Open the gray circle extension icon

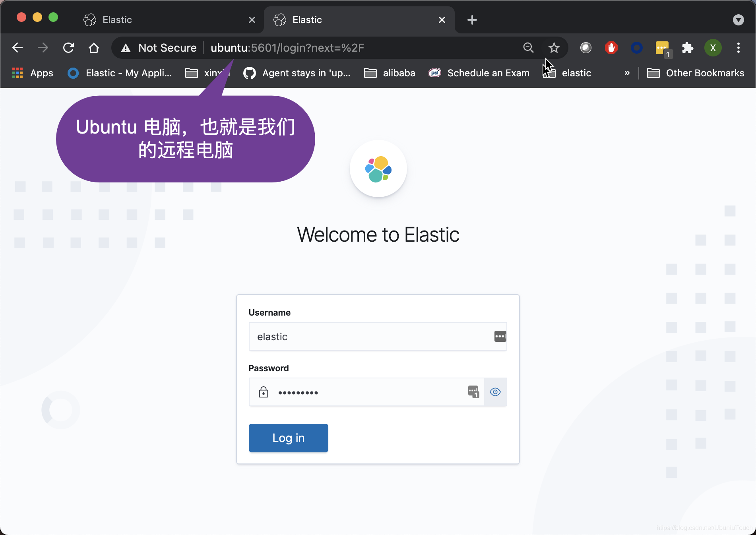click(585, 48)
